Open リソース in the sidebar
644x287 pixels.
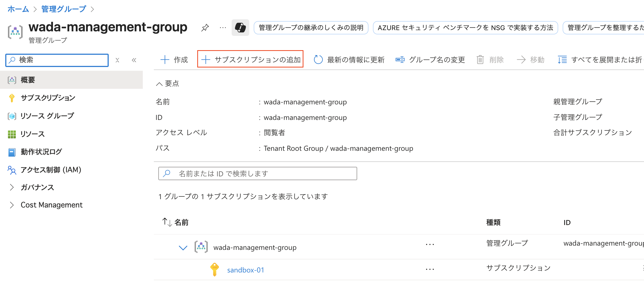[71, 134]
